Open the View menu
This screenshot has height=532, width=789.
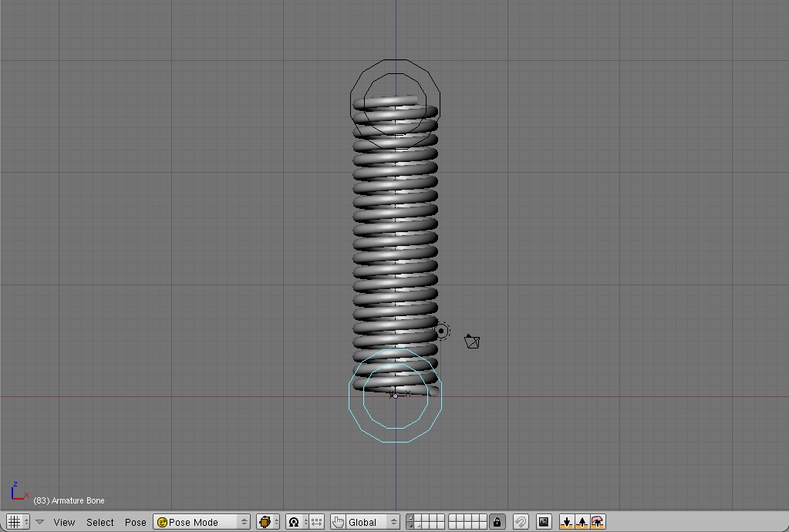[x=64, y=523]
